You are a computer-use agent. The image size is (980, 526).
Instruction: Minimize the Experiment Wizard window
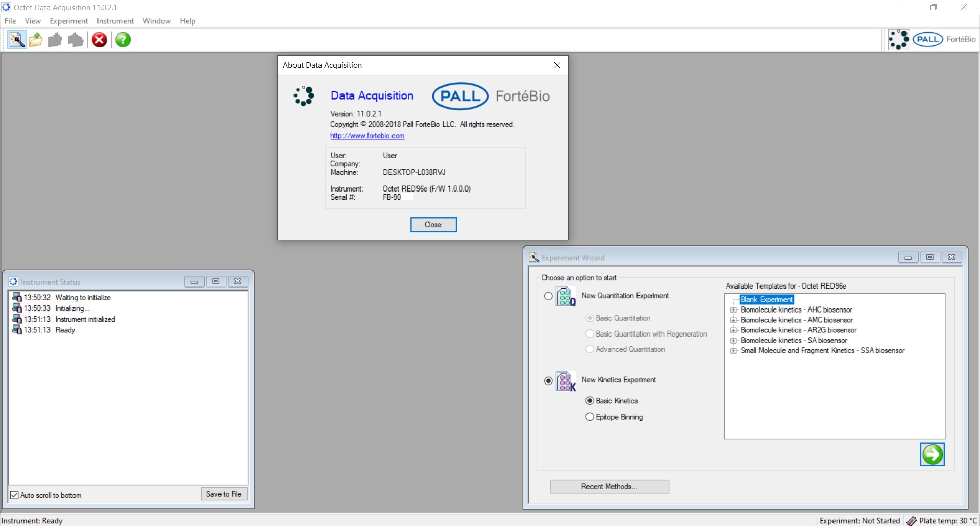point(908,257)
